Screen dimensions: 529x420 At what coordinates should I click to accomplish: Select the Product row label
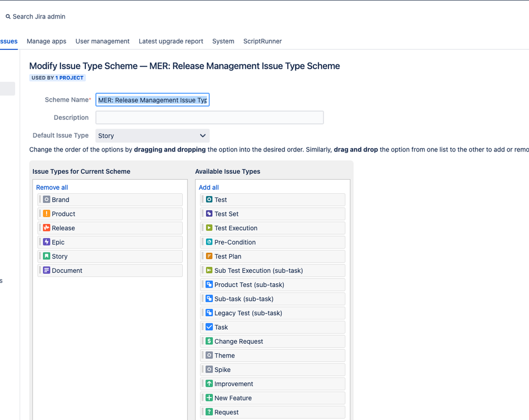64,214
